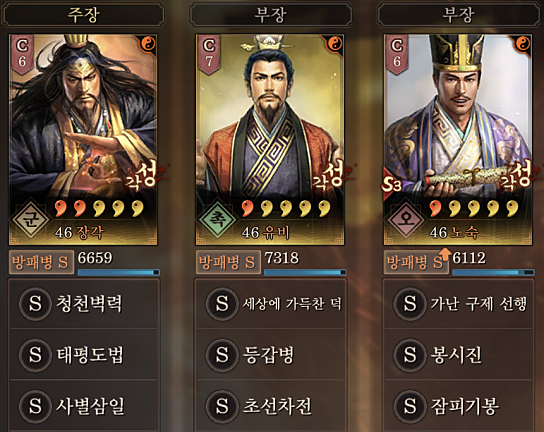Click the troop bar under 7318
This screenshot has height=432, width=544.
[x=305, y=272]
